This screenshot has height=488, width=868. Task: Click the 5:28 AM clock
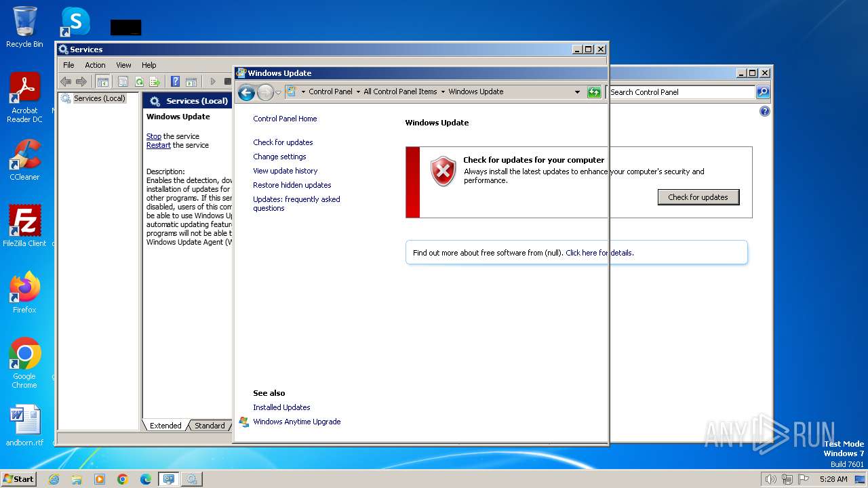833,479
